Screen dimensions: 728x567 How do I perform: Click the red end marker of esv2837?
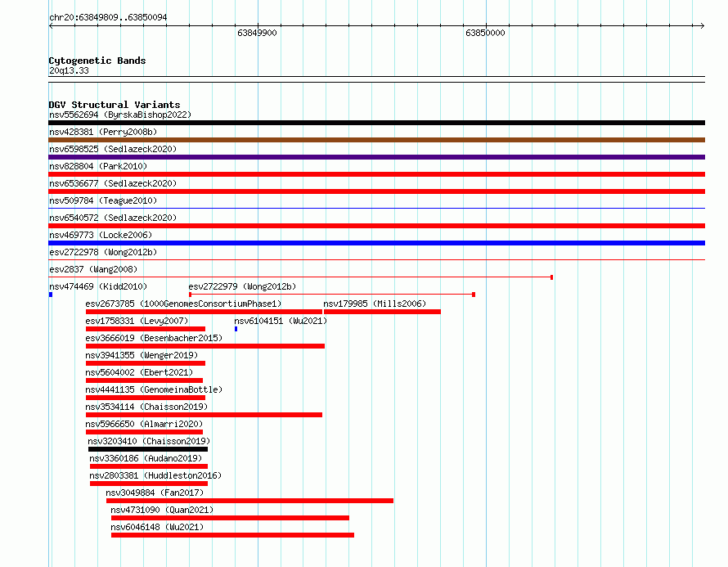click(551, 277)
